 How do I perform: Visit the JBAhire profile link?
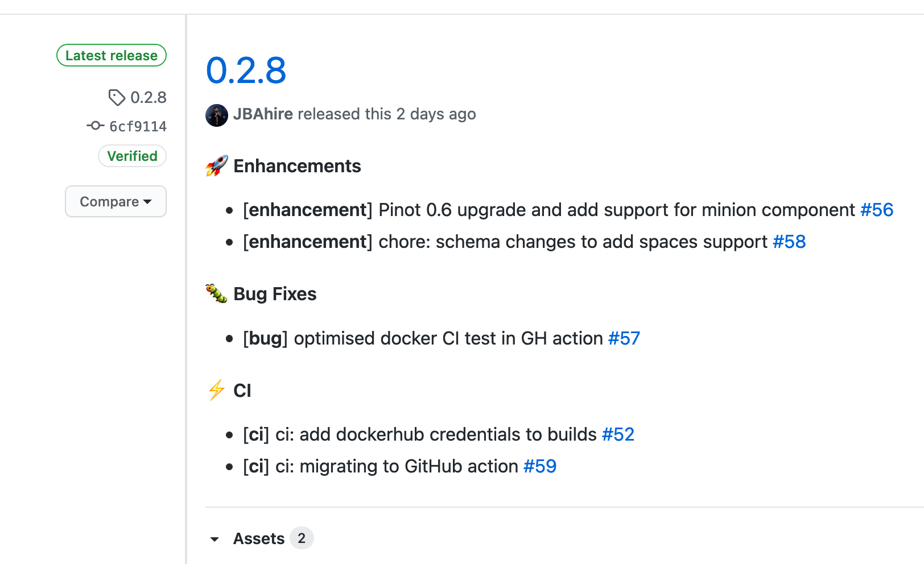click(x=263, y=114)
